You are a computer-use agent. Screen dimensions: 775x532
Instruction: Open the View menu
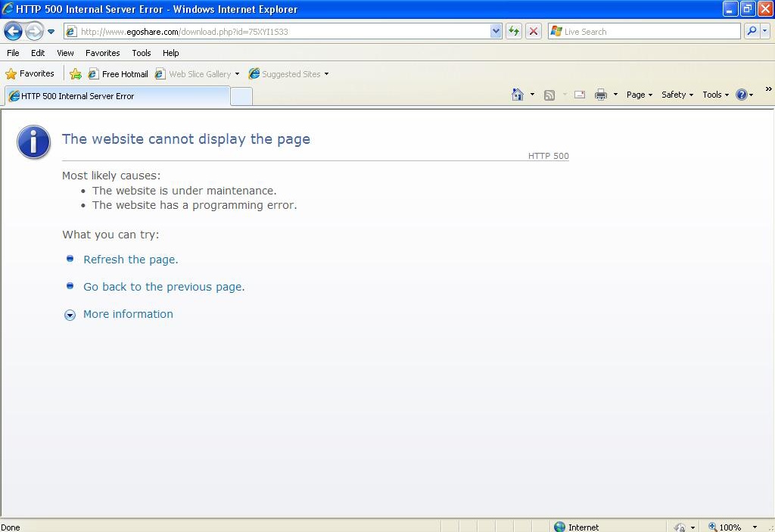(x=65, y=53)
